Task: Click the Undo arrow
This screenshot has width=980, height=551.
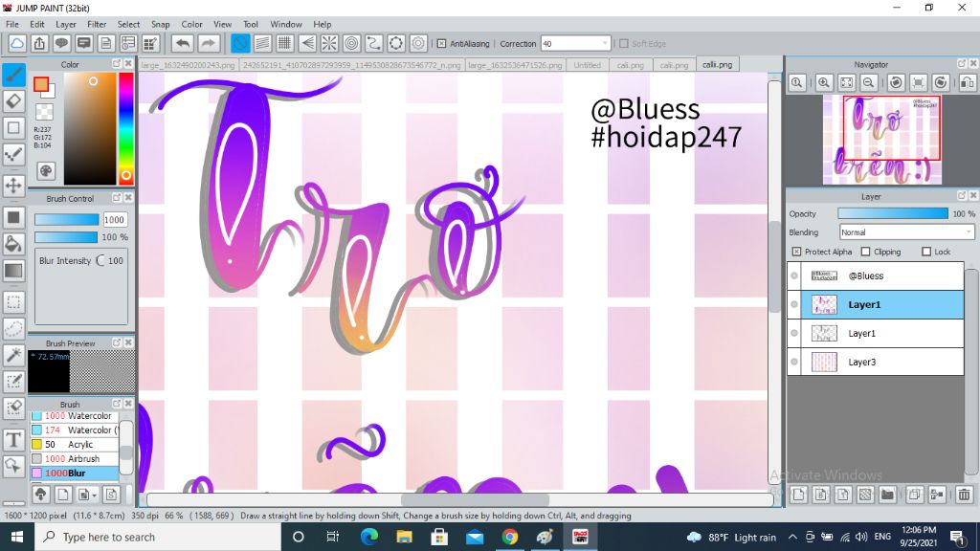Action: pos(183,43)
